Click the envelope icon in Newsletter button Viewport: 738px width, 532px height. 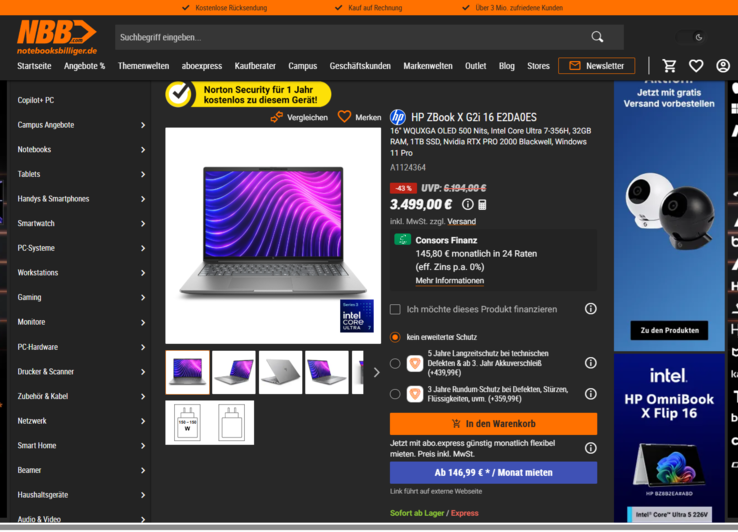point(575,66)
